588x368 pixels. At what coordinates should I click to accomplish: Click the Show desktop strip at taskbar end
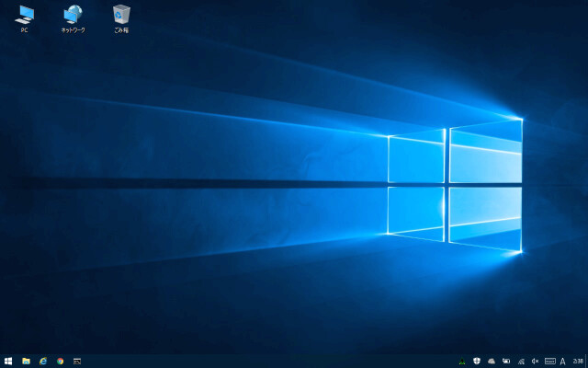coord(586,362)
